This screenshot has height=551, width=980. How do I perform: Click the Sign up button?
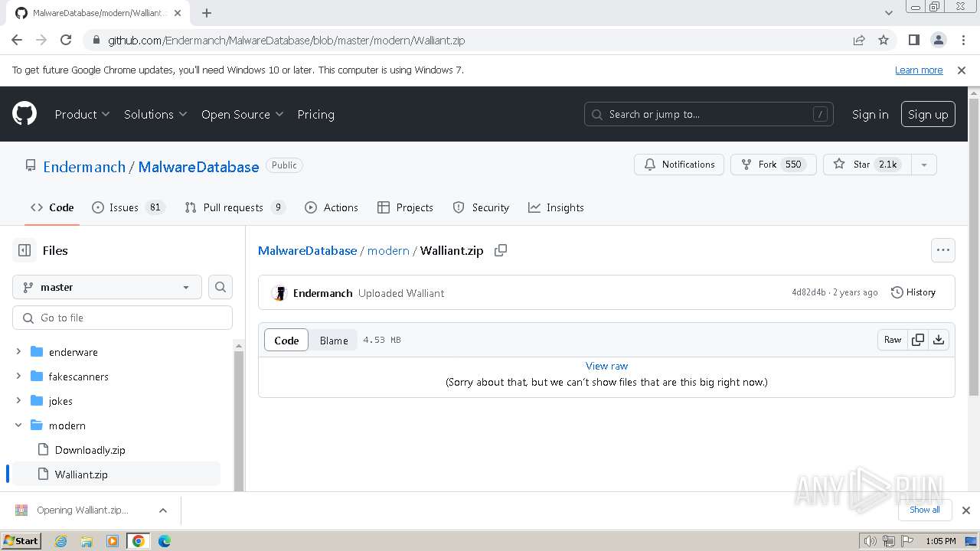pyautogui.click(x=928, y=114)
